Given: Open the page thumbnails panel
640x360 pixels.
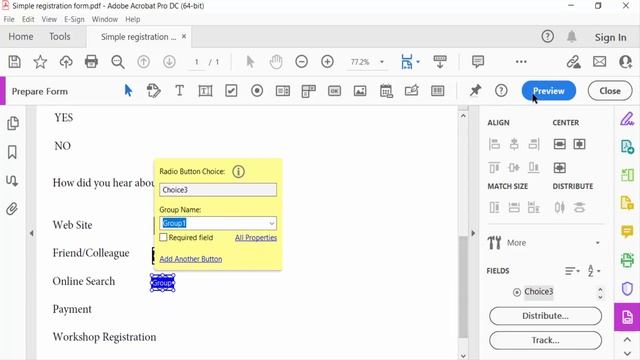Looking at the screenshot, I should click(13, 123).
